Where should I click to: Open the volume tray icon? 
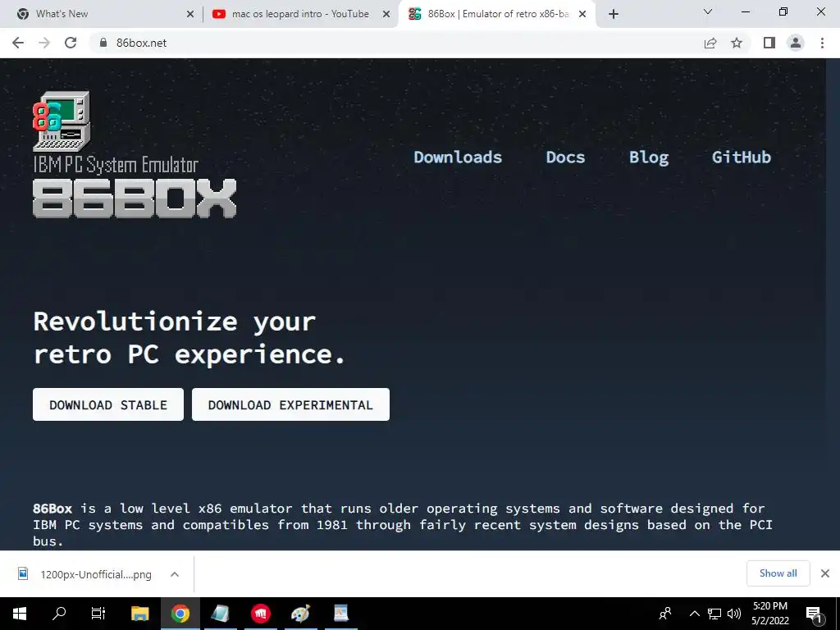(734, 614)
